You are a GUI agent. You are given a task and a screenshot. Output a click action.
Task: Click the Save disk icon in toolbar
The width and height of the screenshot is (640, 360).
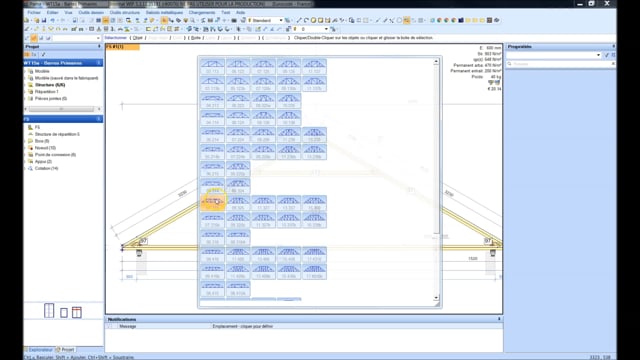point(44,20)
